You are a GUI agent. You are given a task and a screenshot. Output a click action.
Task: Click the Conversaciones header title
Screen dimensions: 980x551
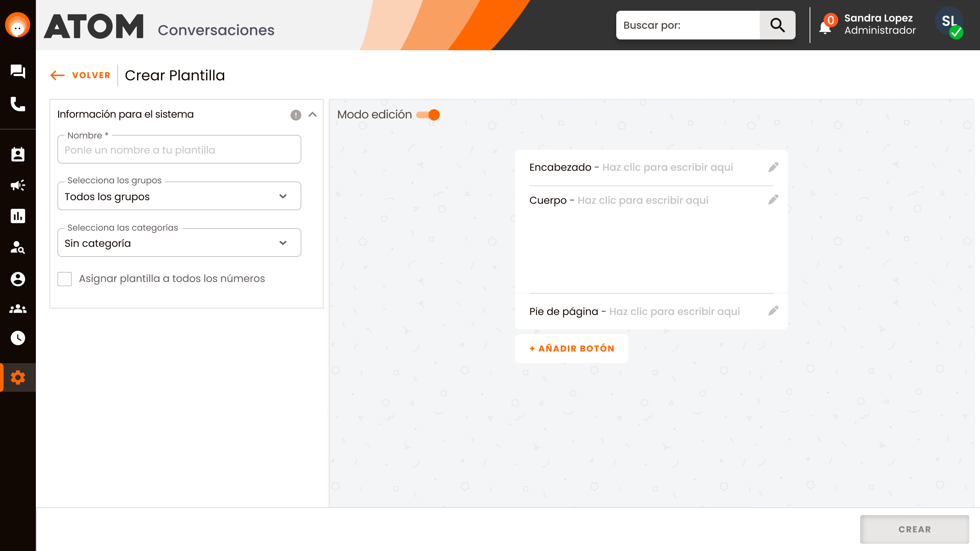pyautogui.click(x=216, y=30)
